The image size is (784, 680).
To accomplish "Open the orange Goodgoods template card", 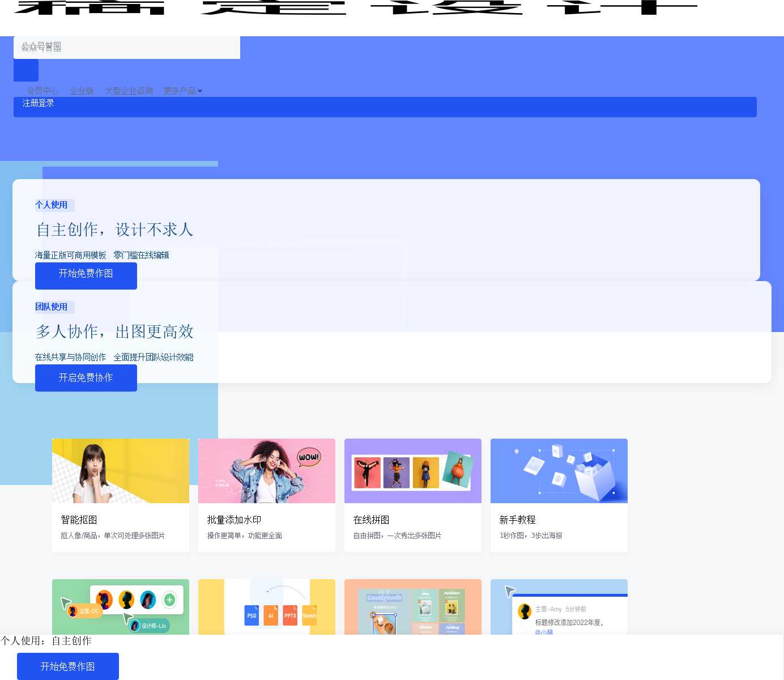I will (x=413, y=607).
